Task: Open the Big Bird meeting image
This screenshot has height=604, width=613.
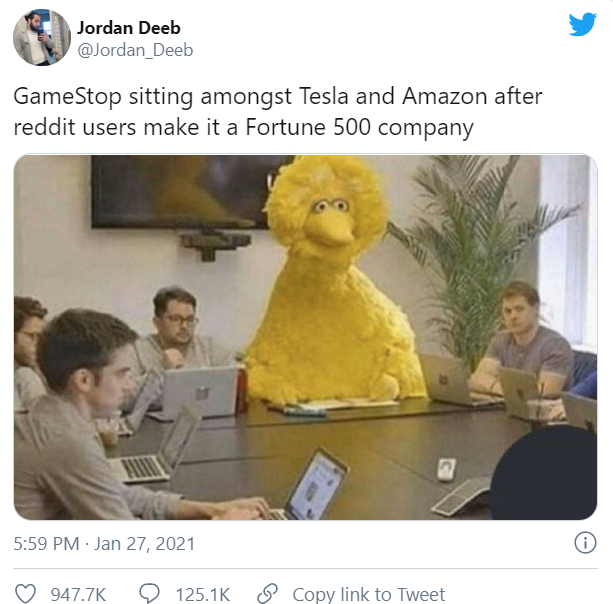Action: (305, 337)
